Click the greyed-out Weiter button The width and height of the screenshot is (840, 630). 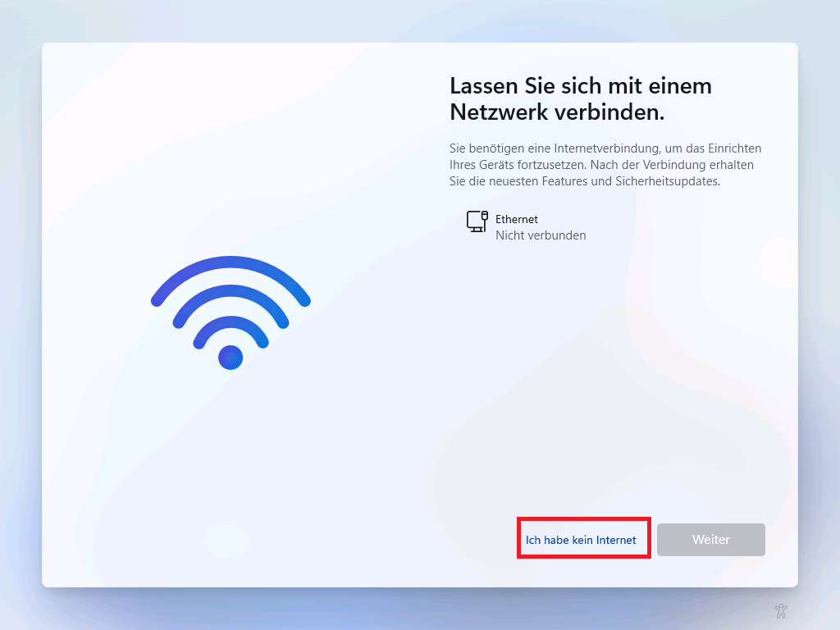[x=711, y=540]
